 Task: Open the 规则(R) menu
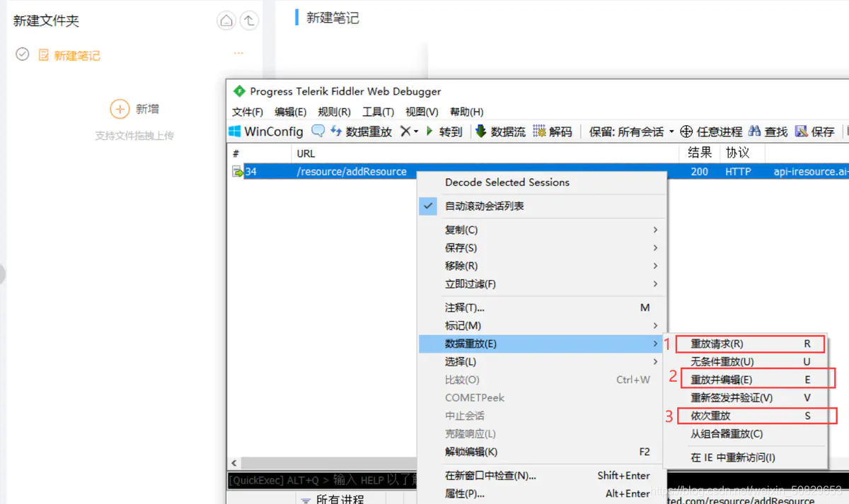click(x=334, y=112)
